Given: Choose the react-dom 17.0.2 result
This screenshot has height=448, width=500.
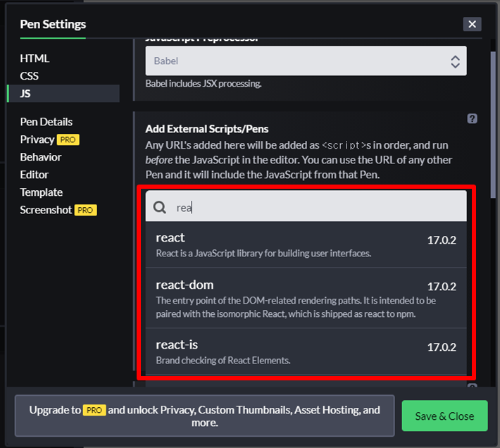Looking at the screenshot, I should (306, 298).
